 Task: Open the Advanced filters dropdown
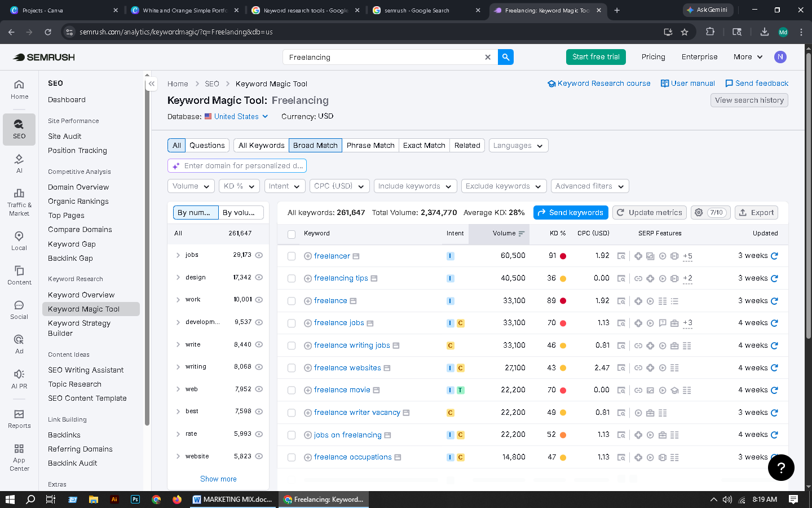tap(590, 186)
